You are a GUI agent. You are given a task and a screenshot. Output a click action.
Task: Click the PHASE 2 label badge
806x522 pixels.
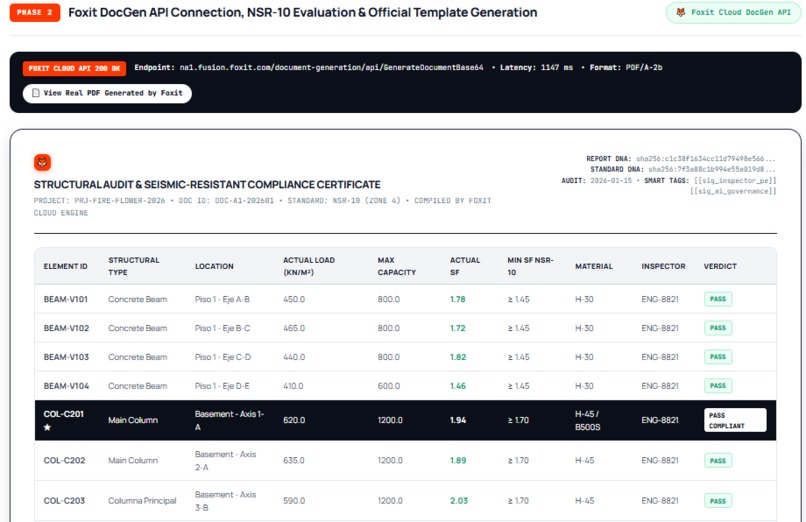click(x=34, y=12)
